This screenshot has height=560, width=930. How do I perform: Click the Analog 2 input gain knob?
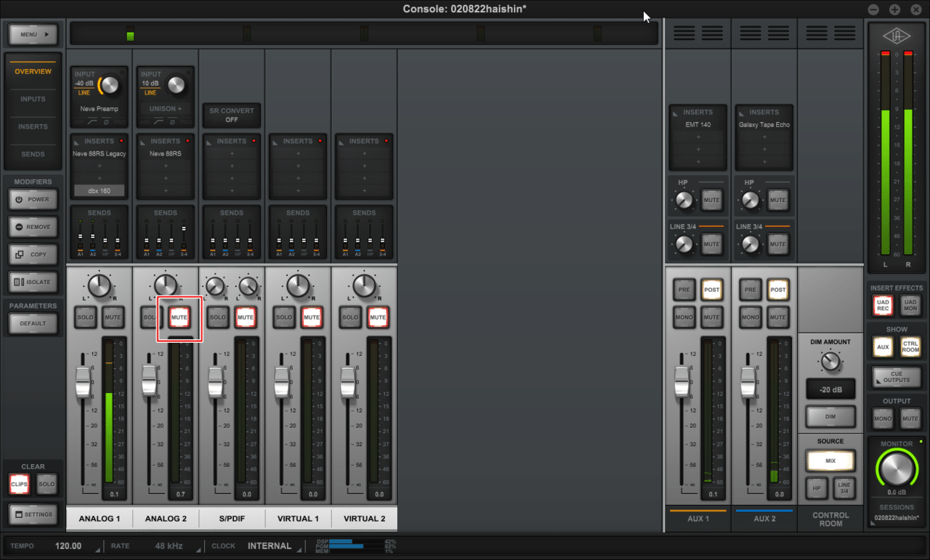pos(176,86)
